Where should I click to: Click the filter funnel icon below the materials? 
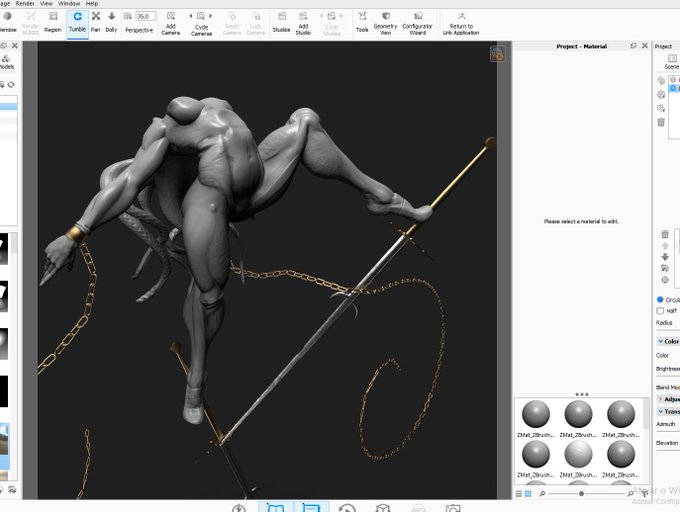click(x=644, y=493)
